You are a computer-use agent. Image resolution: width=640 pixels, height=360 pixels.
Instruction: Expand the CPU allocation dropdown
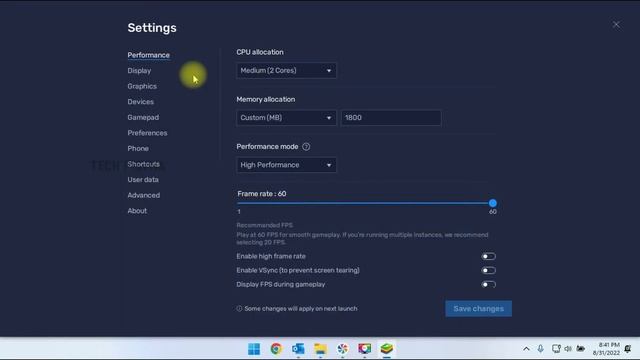[286, 71]
